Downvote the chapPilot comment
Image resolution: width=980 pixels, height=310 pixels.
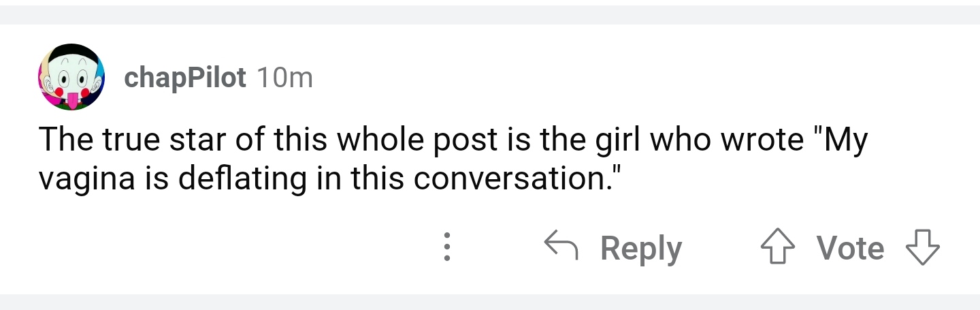924,247
